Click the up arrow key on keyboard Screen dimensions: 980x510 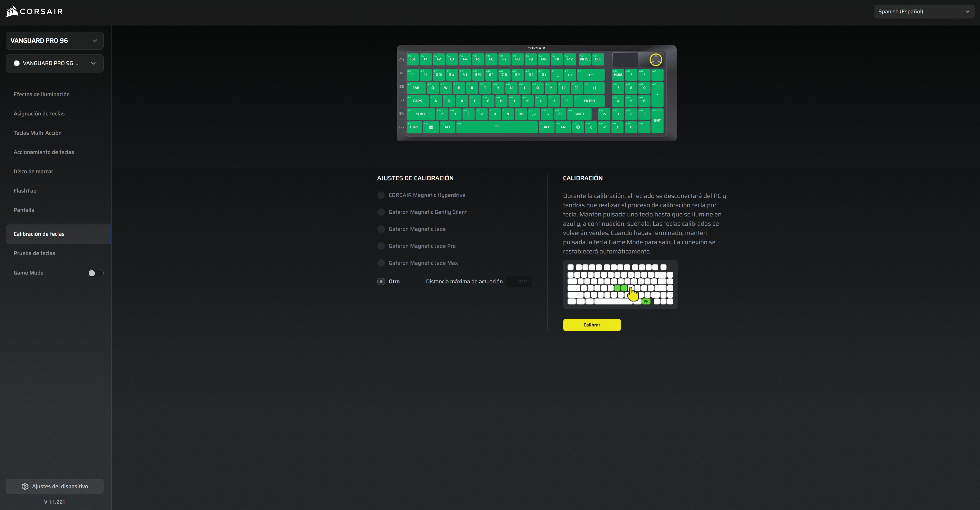[x=604, y=114]
